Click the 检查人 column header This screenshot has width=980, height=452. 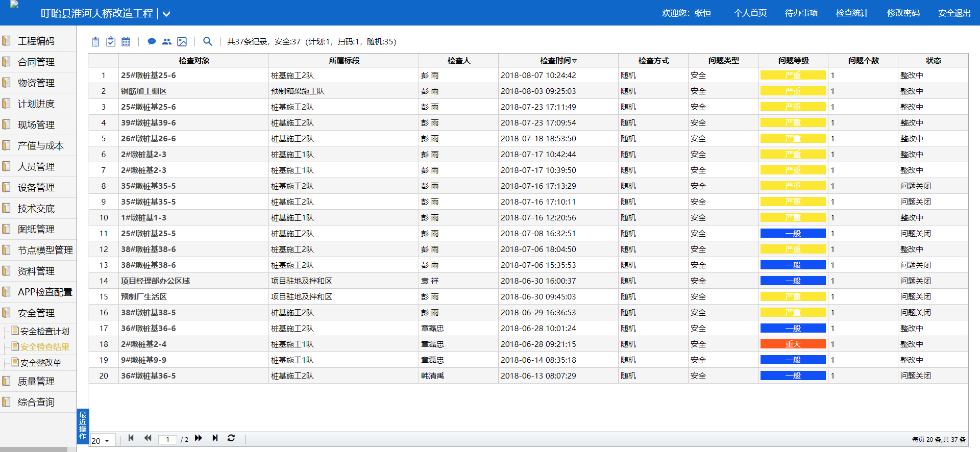click(458, 60)
